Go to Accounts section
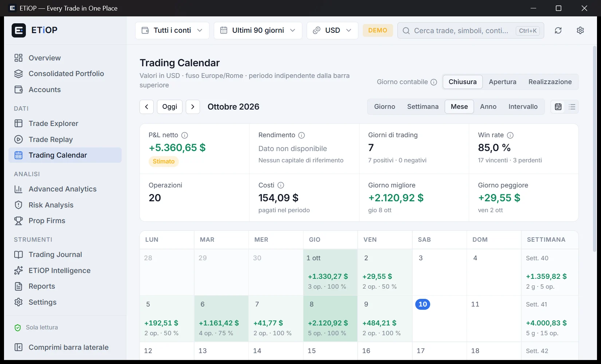Viewport: 601px width, 364px height. [x=65, y=90]
